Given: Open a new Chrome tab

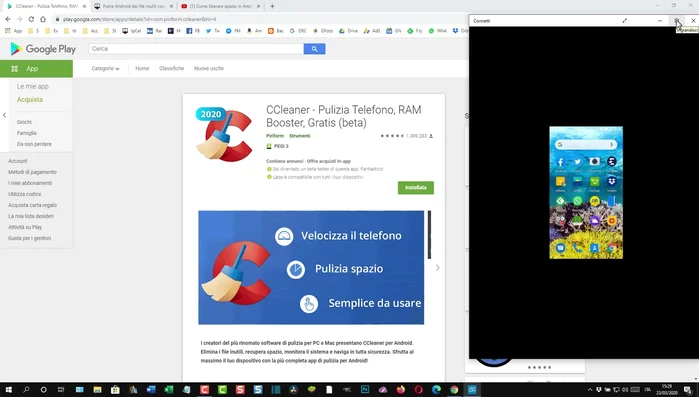Looking at the screenshot, I should pyautogui.click(x=272, y=6).
